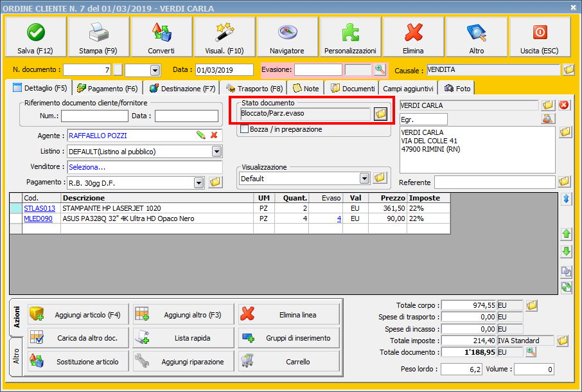
Task: Click the red remove customer icon
Action: click(564, 105)
